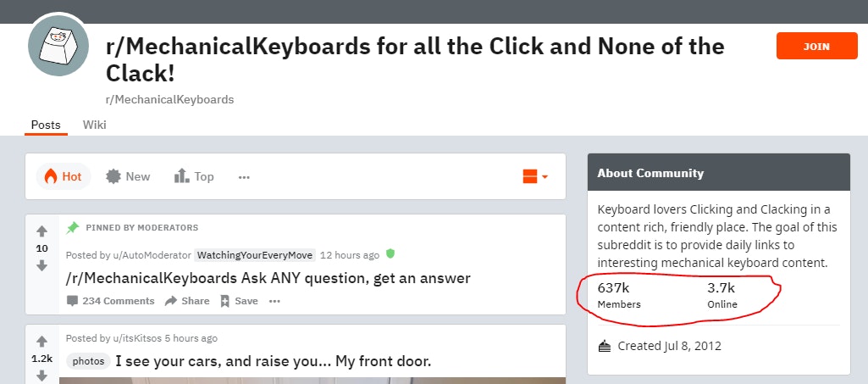Click the photos flair tag
This screenshot has height=384, width=868.
87,361
